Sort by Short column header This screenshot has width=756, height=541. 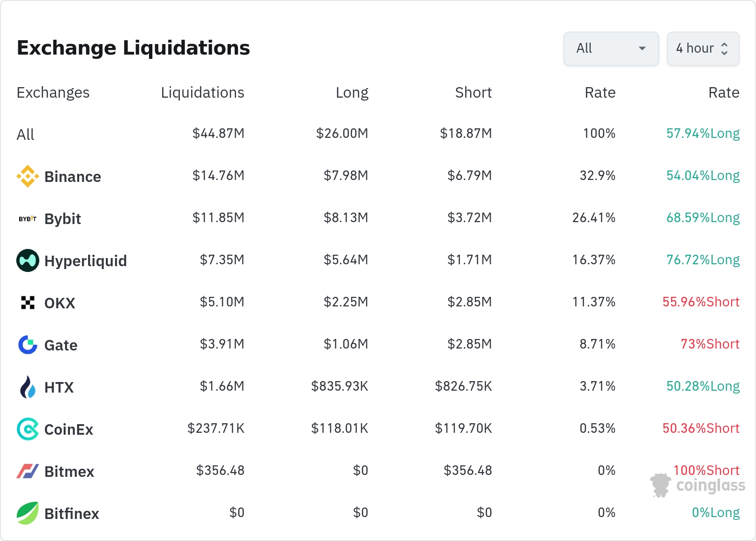click(x=473, y=92)
